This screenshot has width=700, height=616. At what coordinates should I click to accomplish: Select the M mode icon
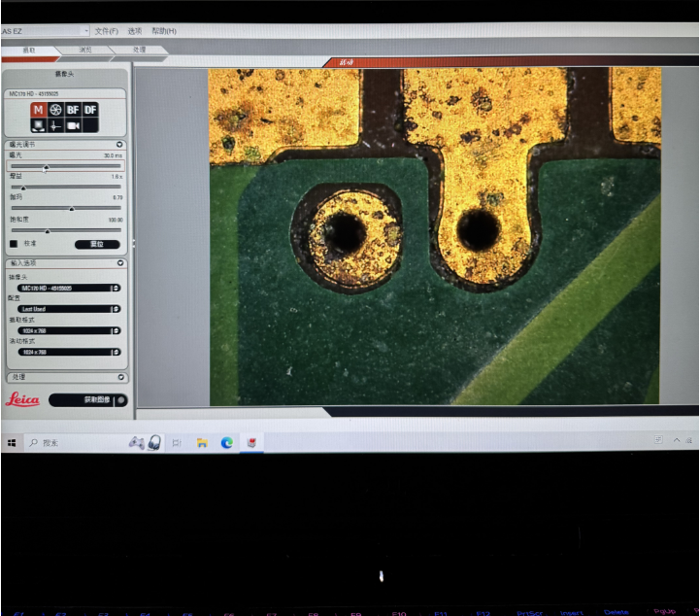(x=40, y=110)
